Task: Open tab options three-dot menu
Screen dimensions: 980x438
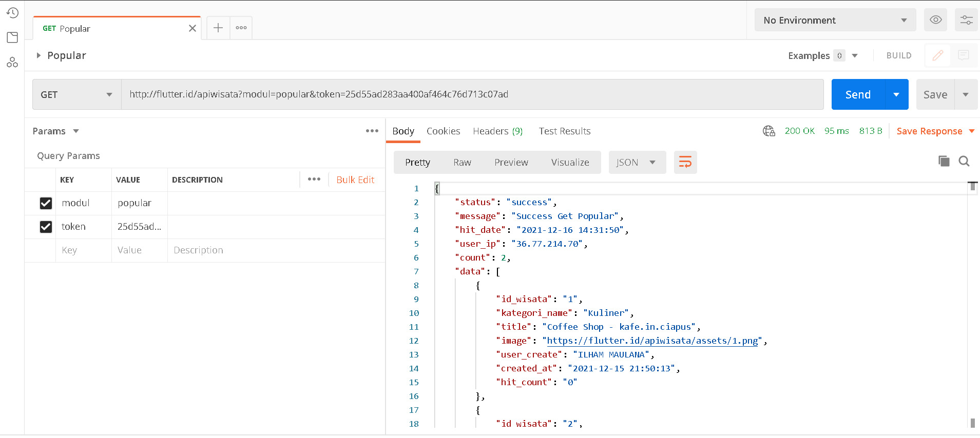Action: 241,28
